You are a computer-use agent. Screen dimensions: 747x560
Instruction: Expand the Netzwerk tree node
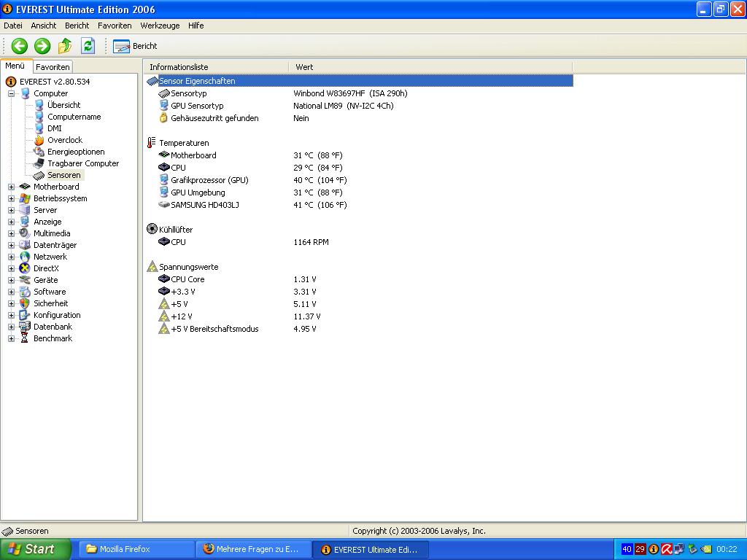coord(12,257)
